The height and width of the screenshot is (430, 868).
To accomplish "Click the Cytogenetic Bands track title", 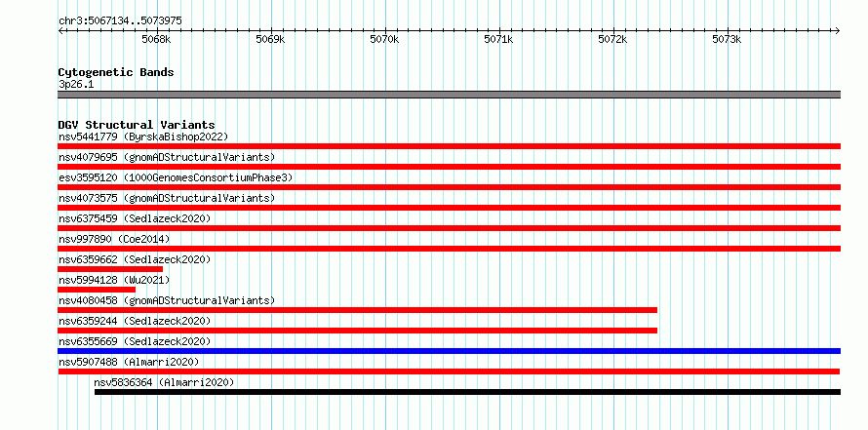I will (x=116, y=72).
